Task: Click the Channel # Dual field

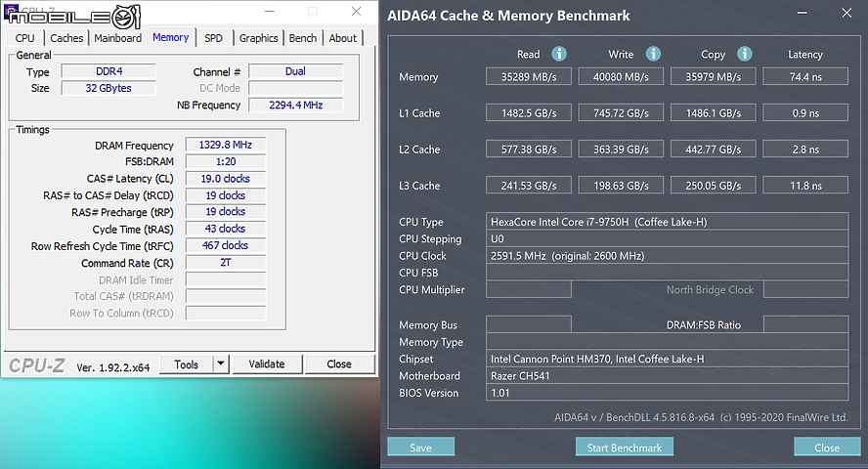Action: point(295,71)
